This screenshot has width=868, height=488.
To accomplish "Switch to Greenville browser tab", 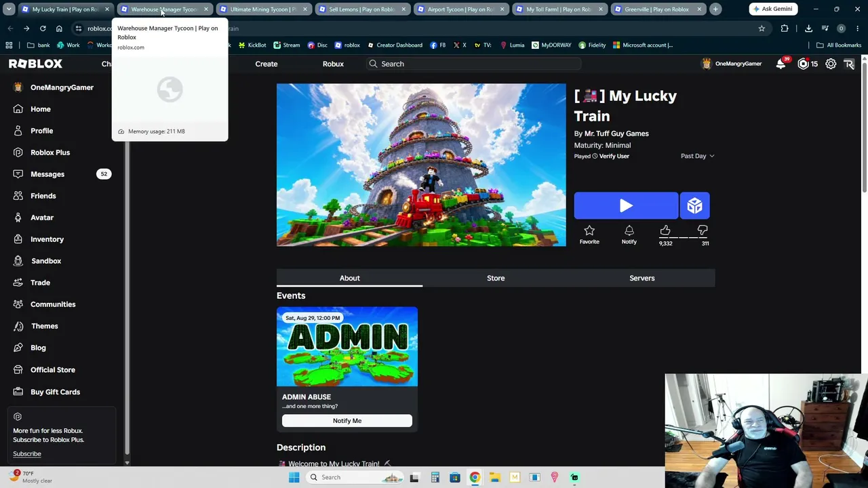I will 656,9.
